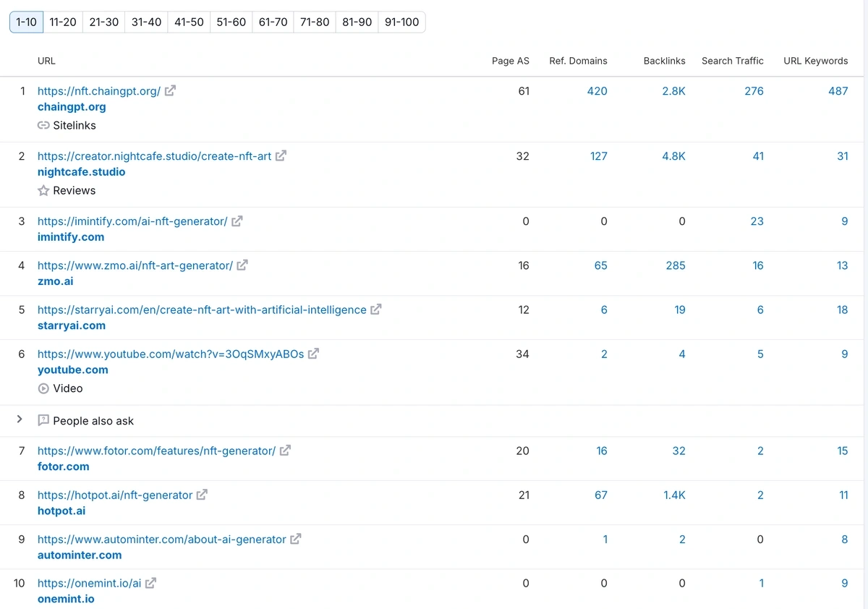This screenshot has height=609, width=868.
Task: Open 4.8K backlinks for nightcafe
Action: coord(674,156)
